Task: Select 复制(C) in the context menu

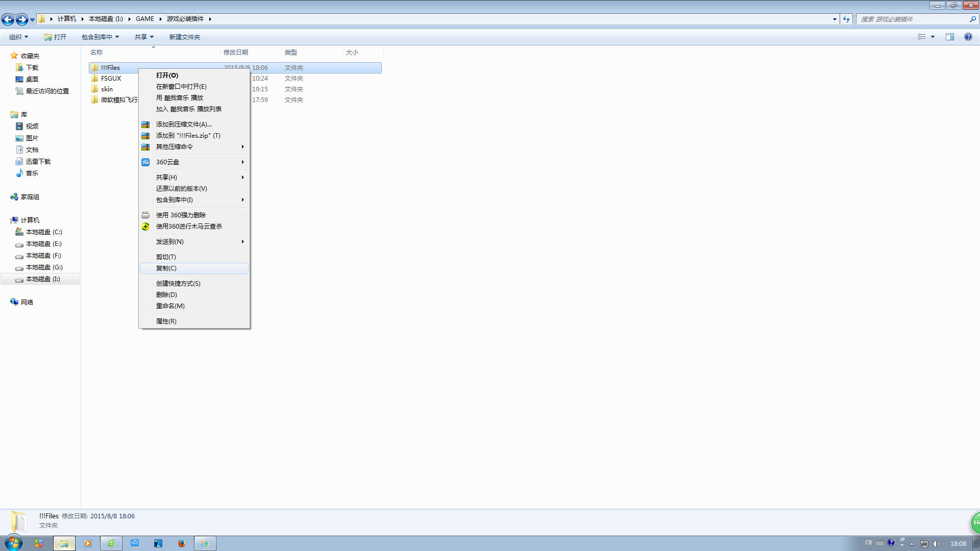Action: tap(166, 268)
